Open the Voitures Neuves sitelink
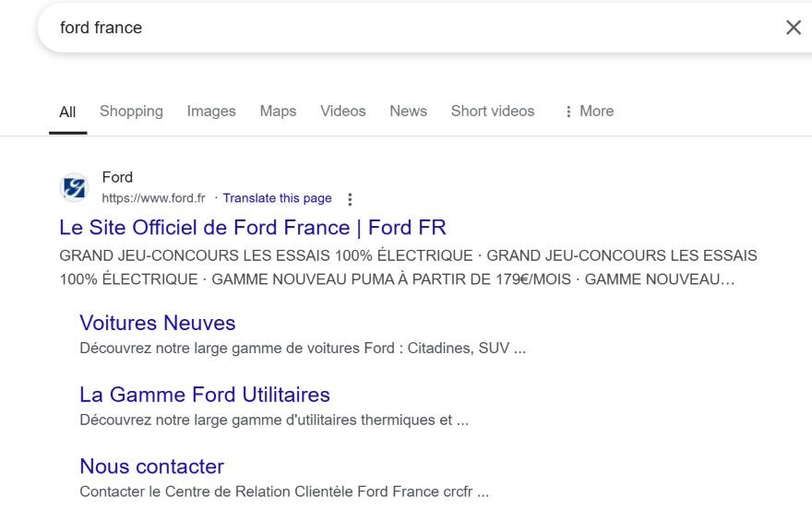Image resolution: width=812 pixels, height=521 pixels. coord(158,323)
